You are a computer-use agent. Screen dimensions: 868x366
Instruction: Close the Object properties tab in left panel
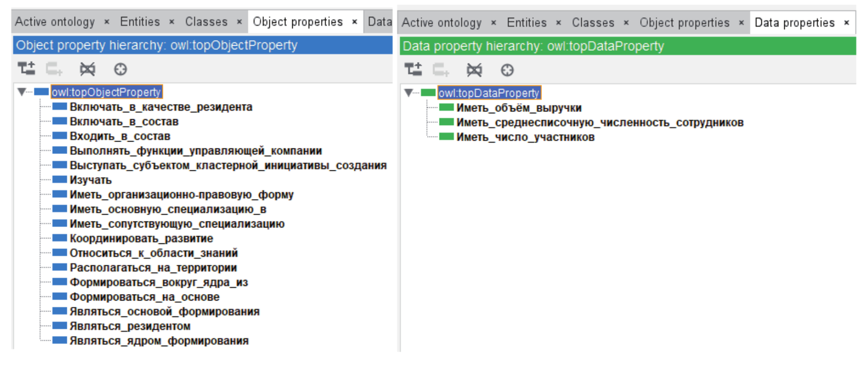[354, 22]
